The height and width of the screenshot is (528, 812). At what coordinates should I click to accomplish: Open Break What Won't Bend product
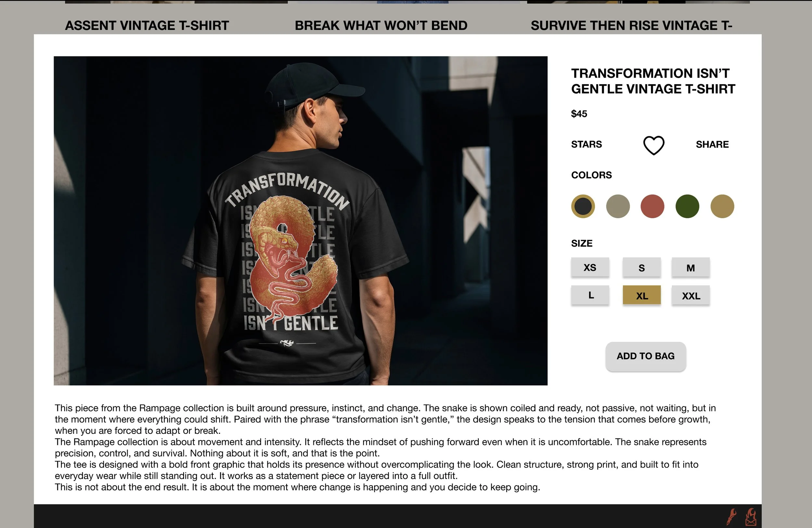tap(381, 26)
